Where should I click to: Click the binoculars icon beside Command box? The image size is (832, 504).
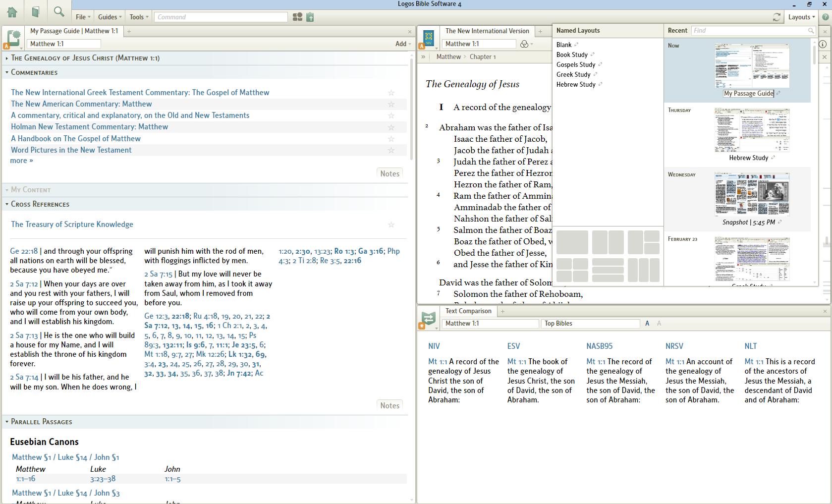pyautogui.click(x=297, y=17)
